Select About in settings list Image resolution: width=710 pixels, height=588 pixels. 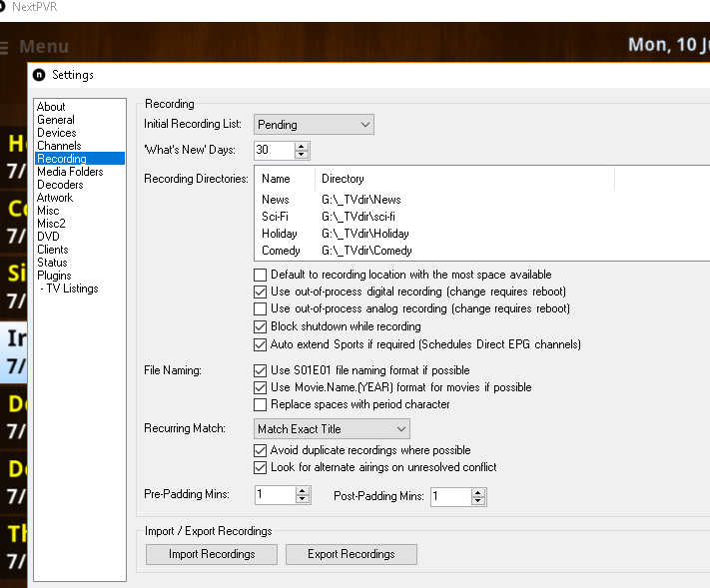(51, 107)
